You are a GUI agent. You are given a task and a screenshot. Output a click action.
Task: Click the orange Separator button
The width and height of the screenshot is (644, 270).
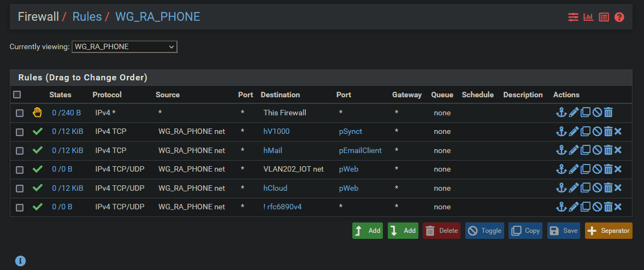pos(608,231)
